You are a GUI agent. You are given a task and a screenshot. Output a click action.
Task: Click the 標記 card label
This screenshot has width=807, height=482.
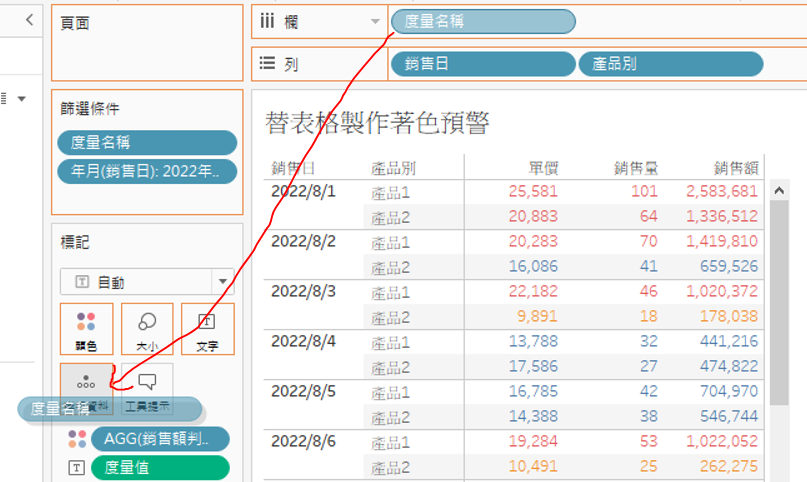coord(75,242)
